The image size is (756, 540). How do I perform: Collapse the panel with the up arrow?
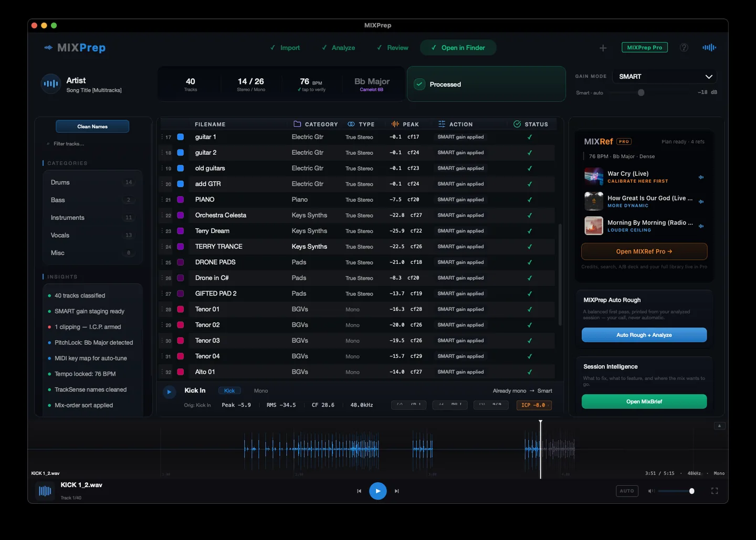click(x=720, y=426)
